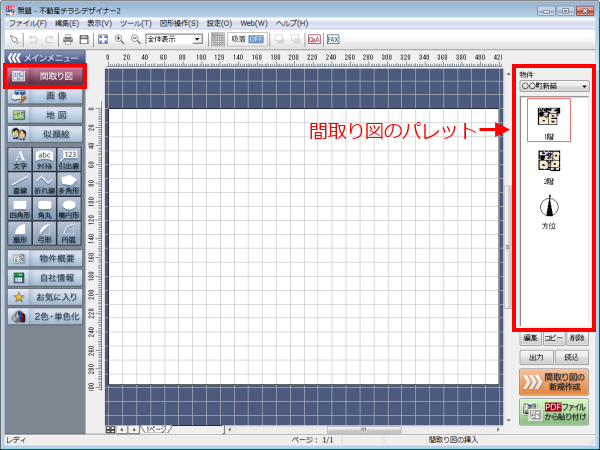Image resolution: width=600 pixels, height=450 pixels.
Task: Select the 方位 compass thumbnail
Action: point(547,212)
